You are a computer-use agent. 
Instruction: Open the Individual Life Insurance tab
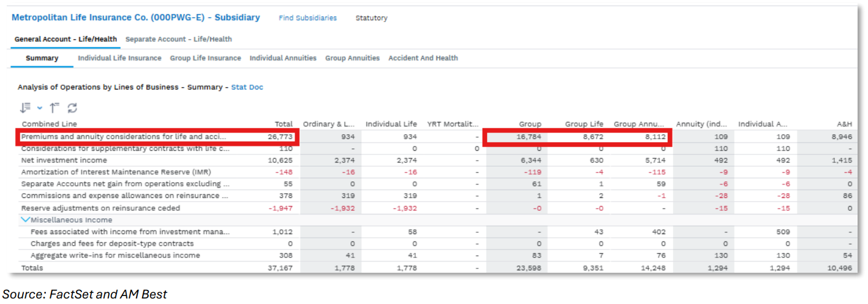pos(119,58)
